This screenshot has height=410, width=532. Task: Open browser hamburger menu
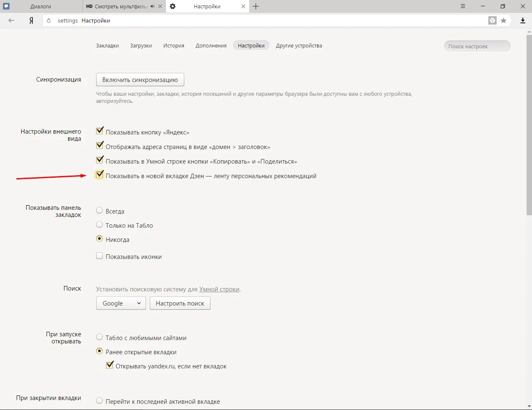463,6
